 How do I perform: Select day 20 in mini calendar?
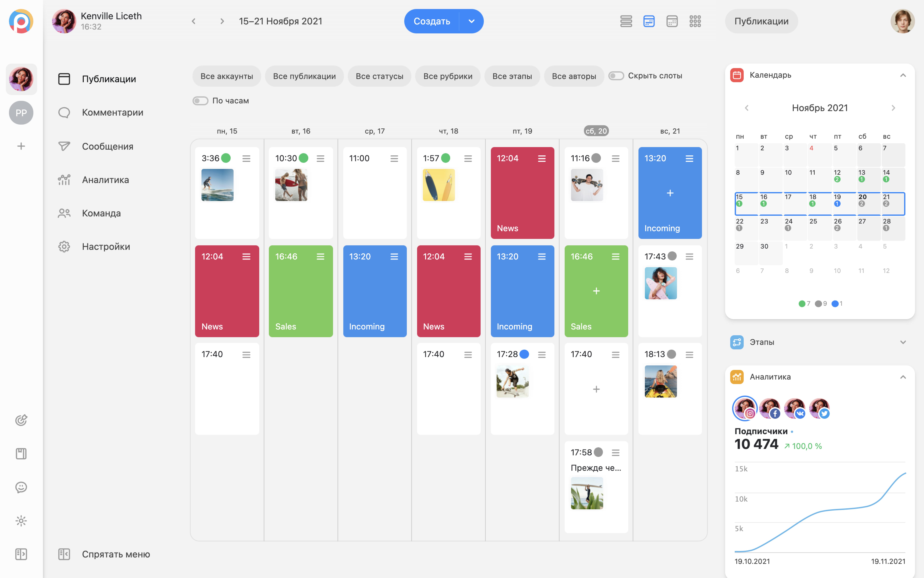869,203
